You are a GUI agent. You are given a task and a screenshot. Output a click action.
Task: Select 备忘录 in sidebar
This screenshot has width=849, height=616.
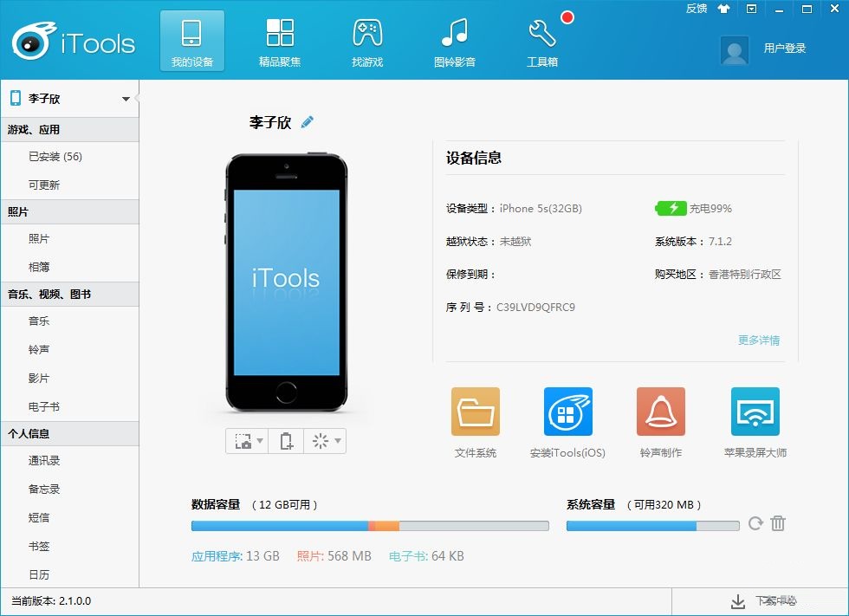click(44, 490)
